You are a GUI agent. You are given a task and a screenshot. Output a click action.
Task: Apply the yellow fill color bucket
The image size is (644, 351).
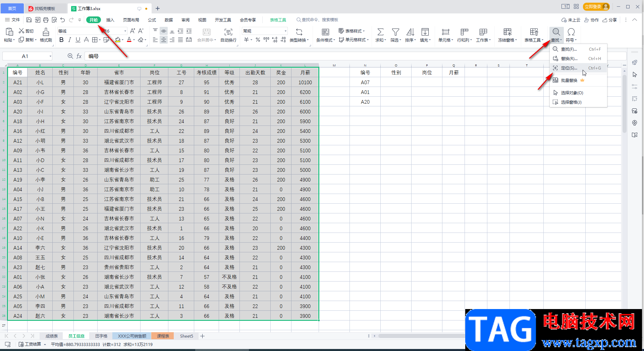click(118, 40)
